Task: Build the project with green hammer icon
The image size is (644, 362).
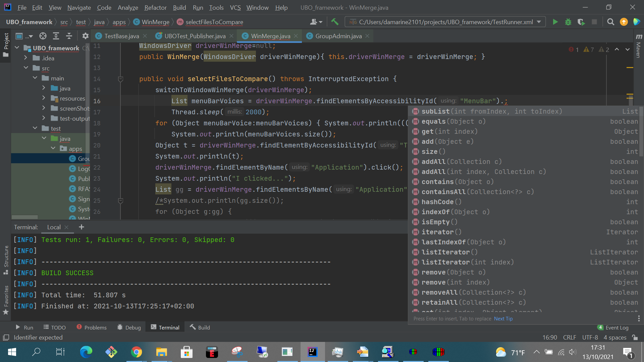Action: click(335, 21)
